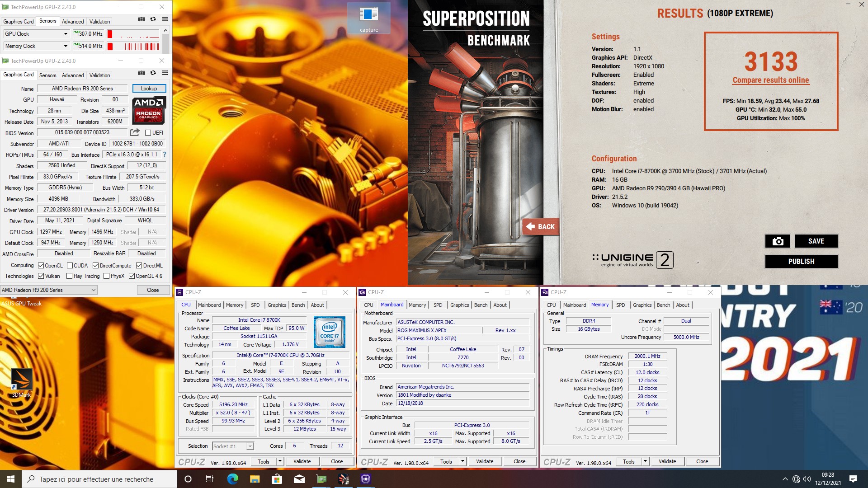
Task: Click the screenshot camera icon in GPU-Z Graphics Card window
Action: 142,73
